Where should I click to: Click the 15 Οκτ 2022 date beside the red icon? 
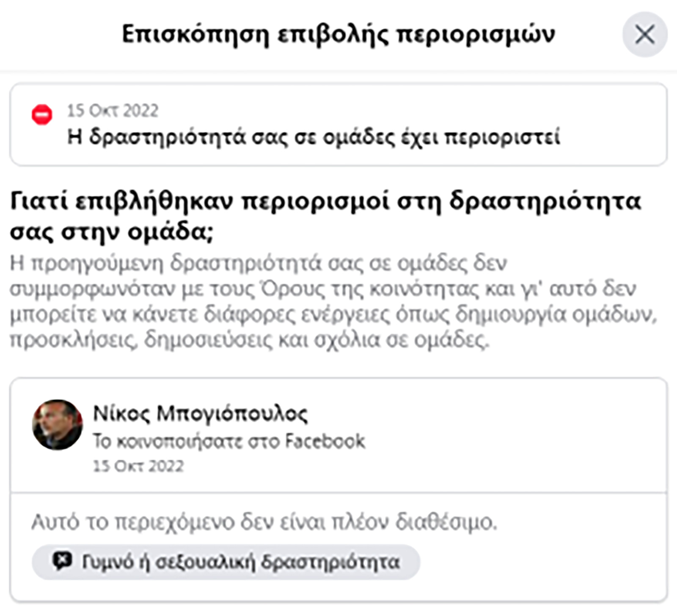[113, 111]
